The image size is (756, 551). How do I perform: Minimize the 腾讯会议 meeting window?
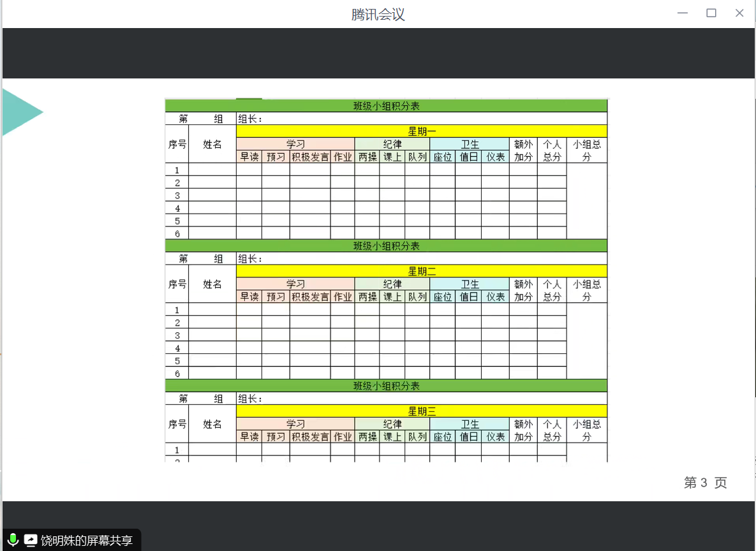682,13
